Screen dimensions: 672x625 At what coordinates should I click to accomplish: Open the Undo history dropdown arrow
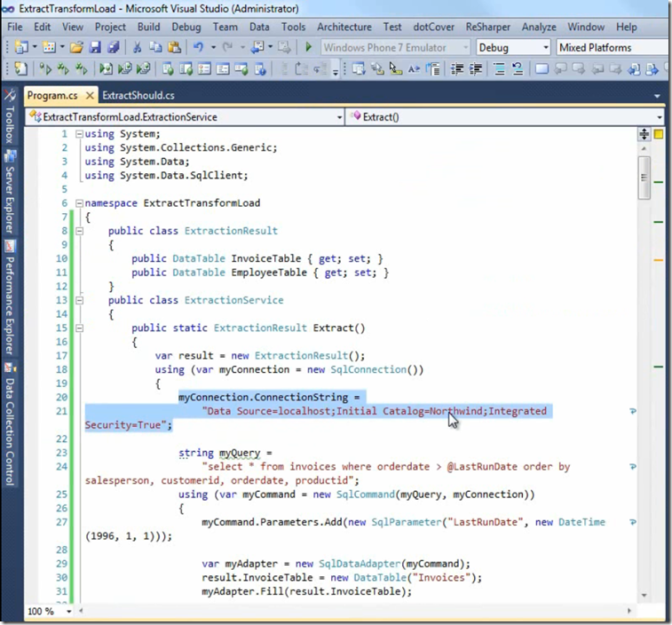pos(213,47)
